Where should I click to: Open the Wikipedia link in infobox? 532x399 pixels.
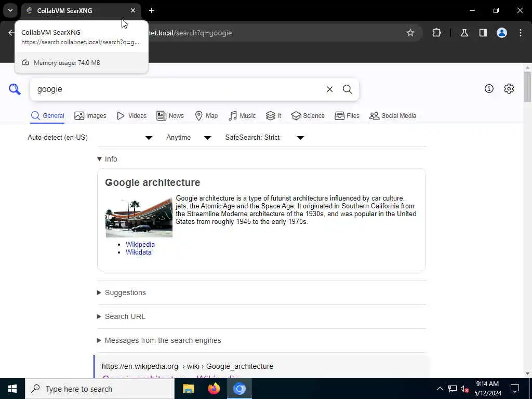[x=140, y=244]
